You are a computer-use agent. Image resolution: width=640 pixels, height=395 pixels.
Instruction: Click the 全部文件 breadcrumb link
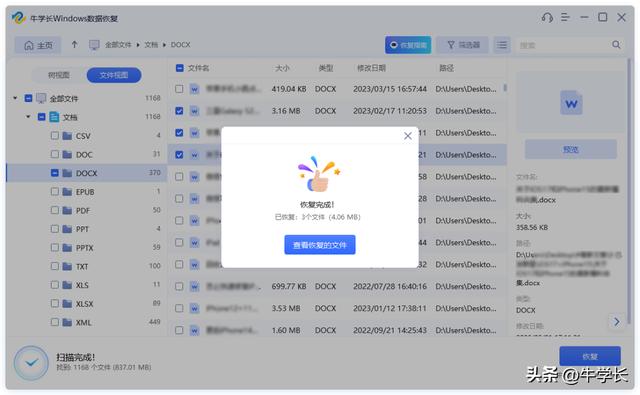click(x=118, y=45)
